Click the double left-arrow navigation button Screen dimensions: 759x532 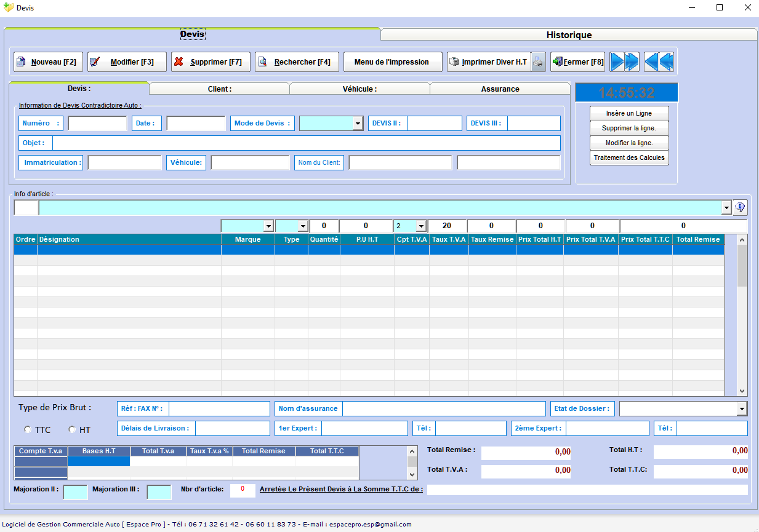click(666, 62)
